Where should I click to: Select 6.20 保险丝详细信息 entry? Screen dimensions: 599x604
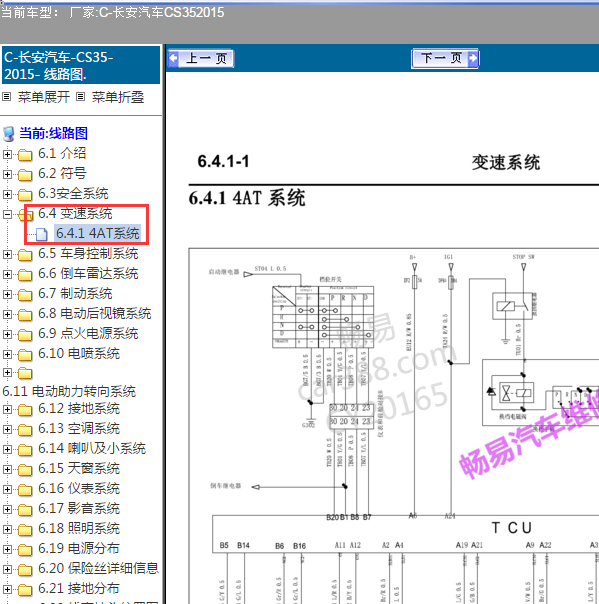[98, 569]
